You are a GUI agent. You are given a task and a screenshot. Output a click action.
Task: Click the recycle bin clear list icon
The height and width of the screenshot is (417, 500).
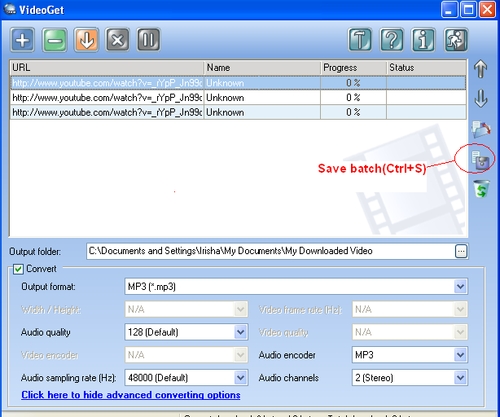point(481,189)
